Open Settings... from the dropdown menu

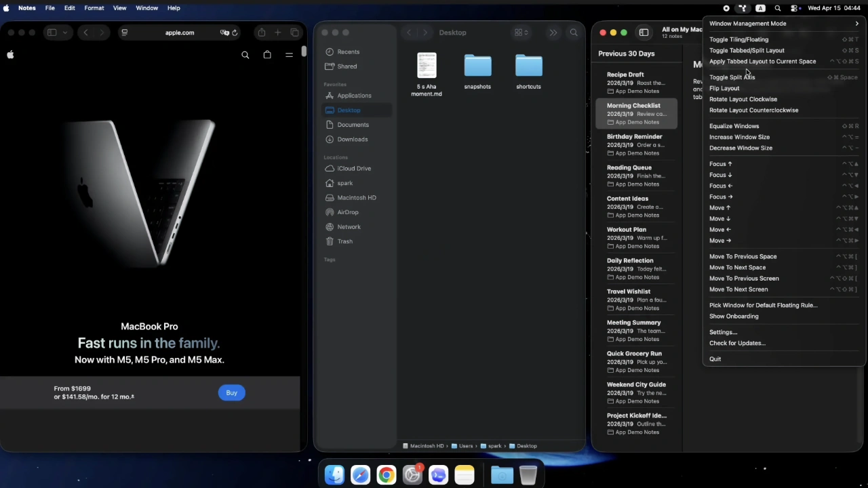(x=783, y=332)
